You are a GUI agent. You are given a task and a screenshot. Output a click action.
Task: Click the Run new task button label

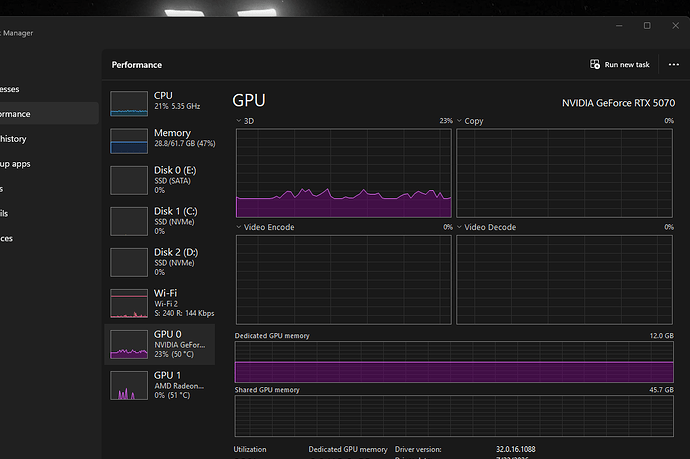click(x=627, y=65)
